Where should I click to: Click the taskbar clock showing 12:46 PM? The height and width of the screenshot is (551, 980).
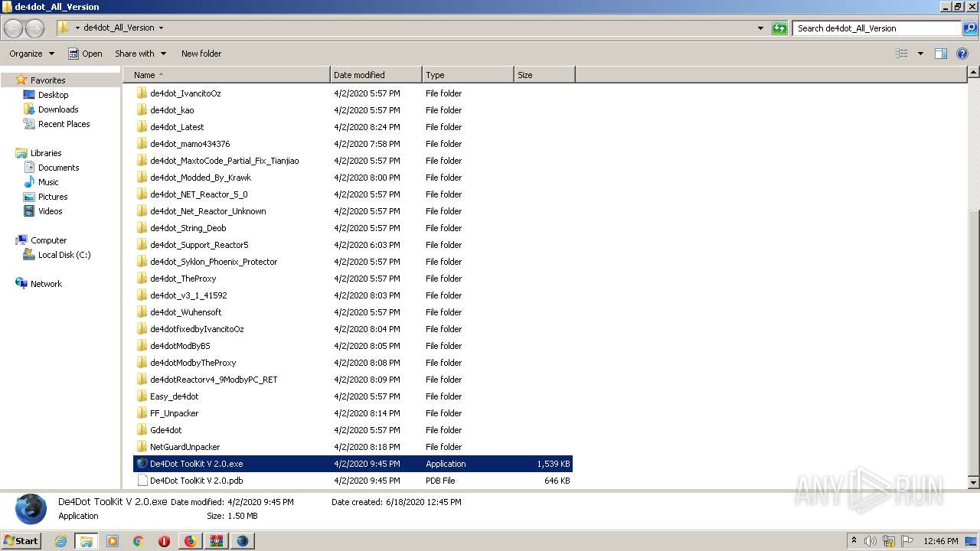940,541
